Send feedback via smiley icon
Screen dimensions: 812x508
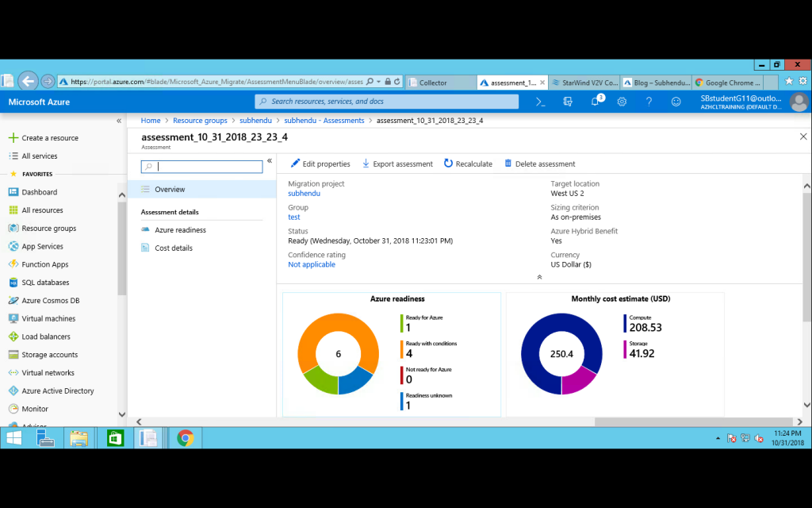click(x=676, y=102)
